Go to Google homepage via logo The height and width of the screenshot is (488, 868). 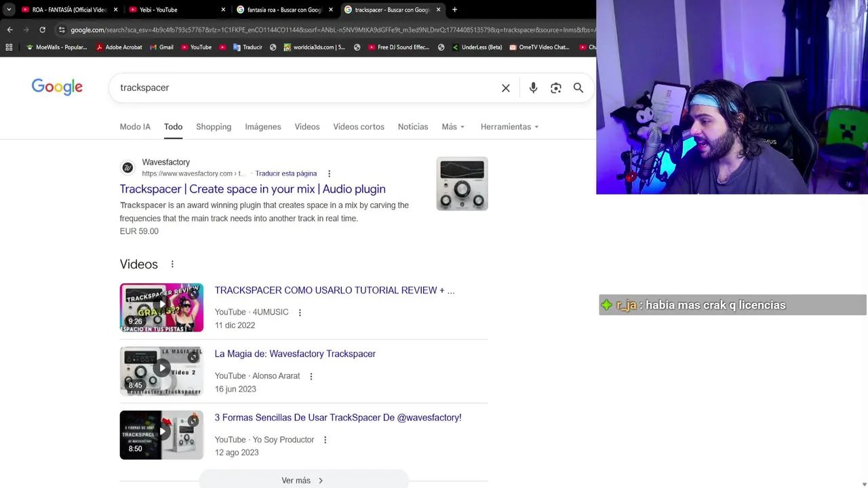pos(57,87)
